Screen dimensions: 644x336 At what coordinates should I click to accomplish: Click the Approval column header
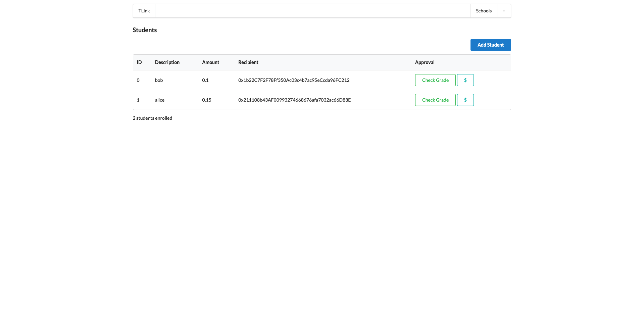point(425,62)
